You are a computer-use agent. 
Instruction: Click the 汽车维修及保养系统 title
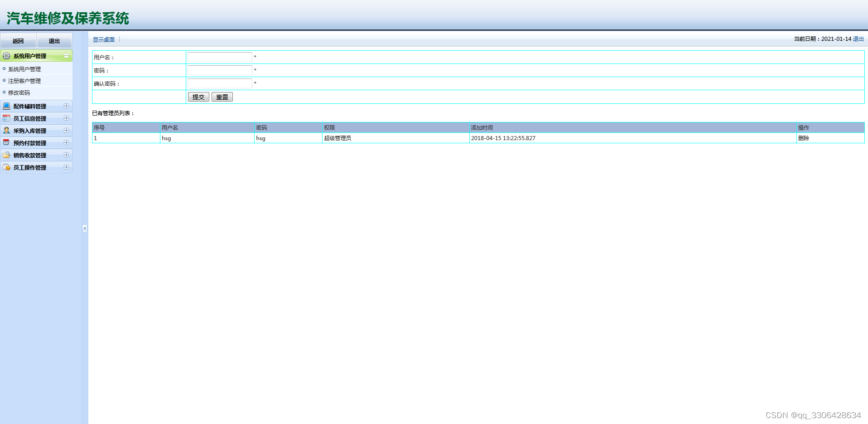(68, 18)
